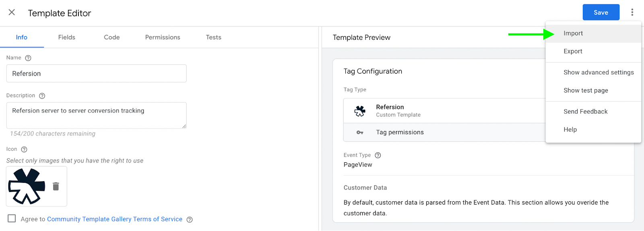This screenshot has width=644, height=231.
Task: Click the Customer Data section heading
Action: tap(365, 188)
